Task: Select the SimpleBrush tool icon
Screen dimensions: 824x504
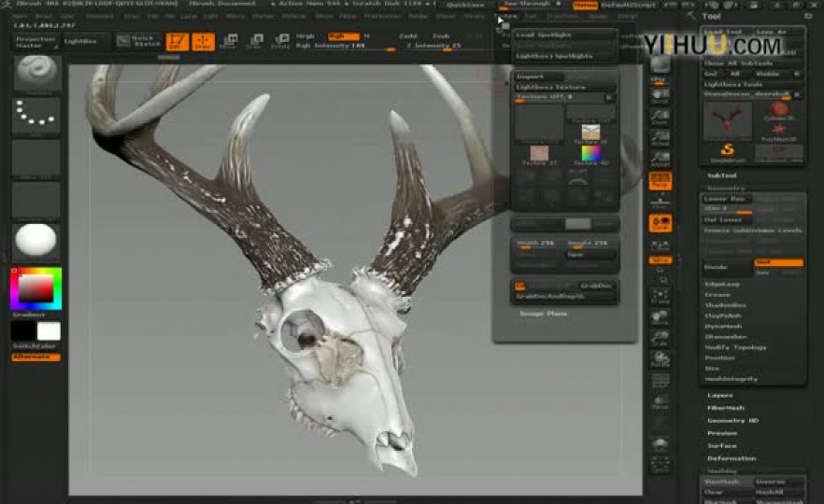Action: point(727,153)
